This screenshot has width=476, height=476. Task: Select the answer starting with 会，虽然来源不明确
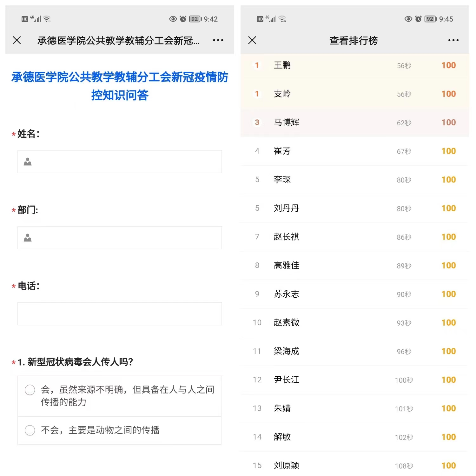coord(30,390)
